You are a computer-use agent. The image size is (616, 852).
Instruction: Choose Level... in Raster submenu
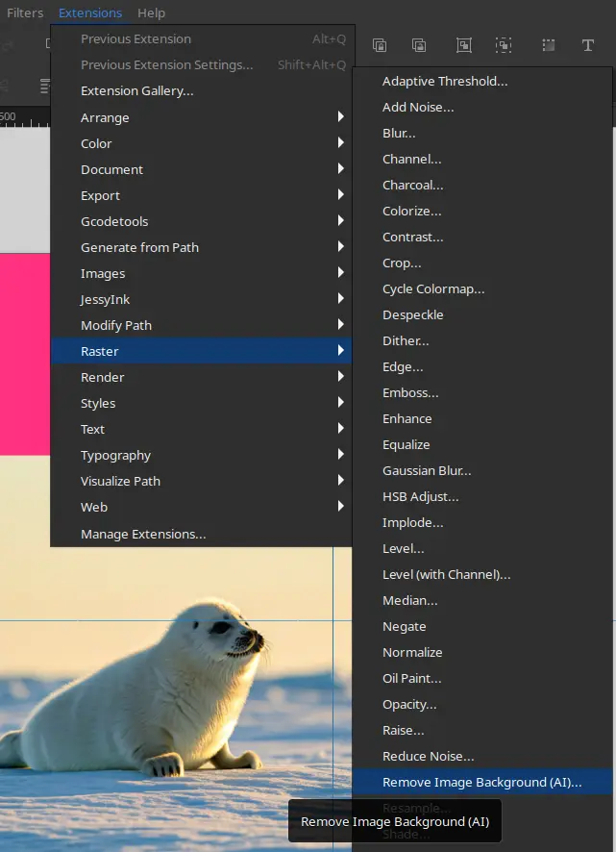[x=482, y=549]
